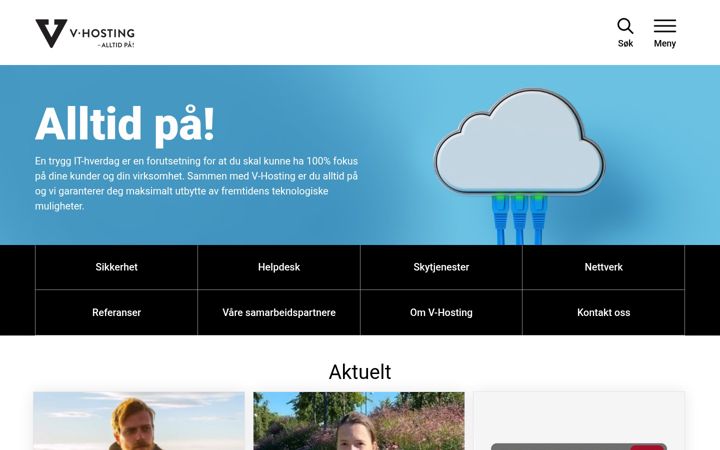Screen dimensions: 720x450
Task: Open Våre samarbeidspartnere link
Action: (279, 313)
